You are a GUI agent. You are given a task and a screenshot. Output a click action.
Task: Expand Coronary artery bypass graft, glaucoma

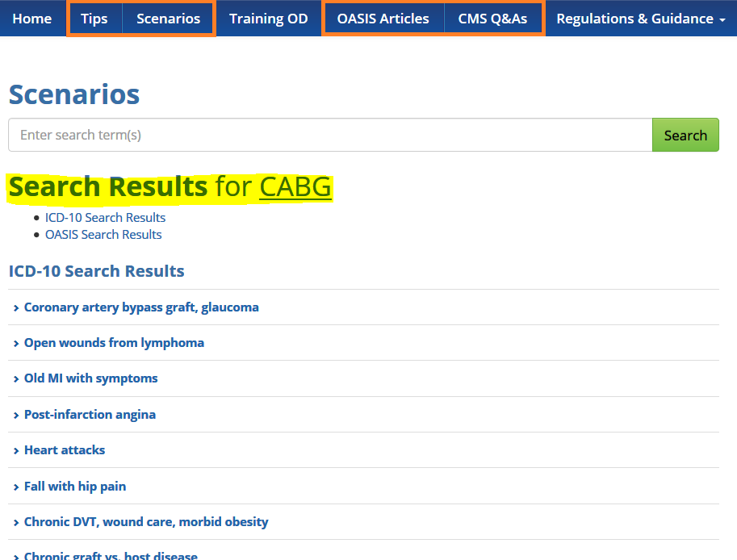141,307
